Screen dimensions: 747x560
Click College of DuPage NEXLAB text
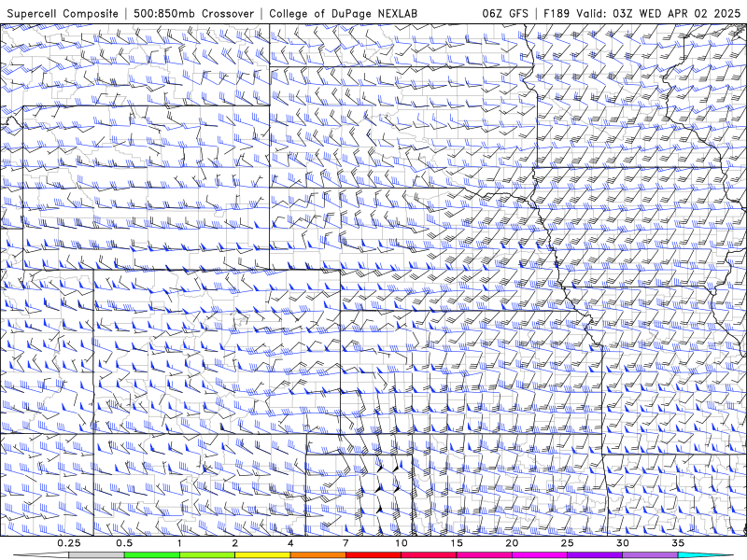click(x=343, y=13)
